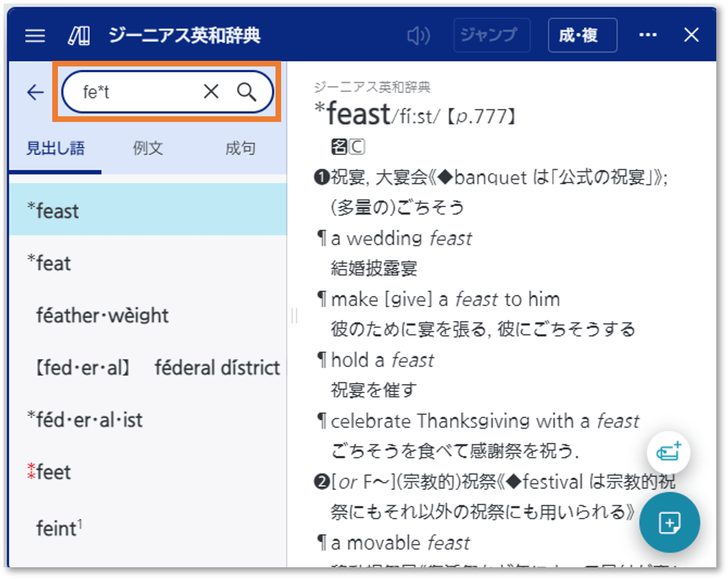Switch to the 見出し語 tab
Image resolution: width=728 pixels, height=579 pixels.
[56, 149]
